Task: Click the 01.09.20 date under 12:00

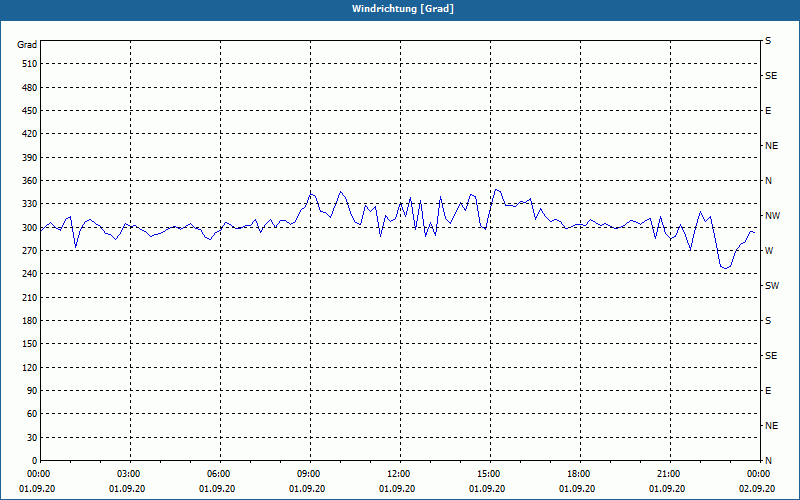Action: coord(397,489)
